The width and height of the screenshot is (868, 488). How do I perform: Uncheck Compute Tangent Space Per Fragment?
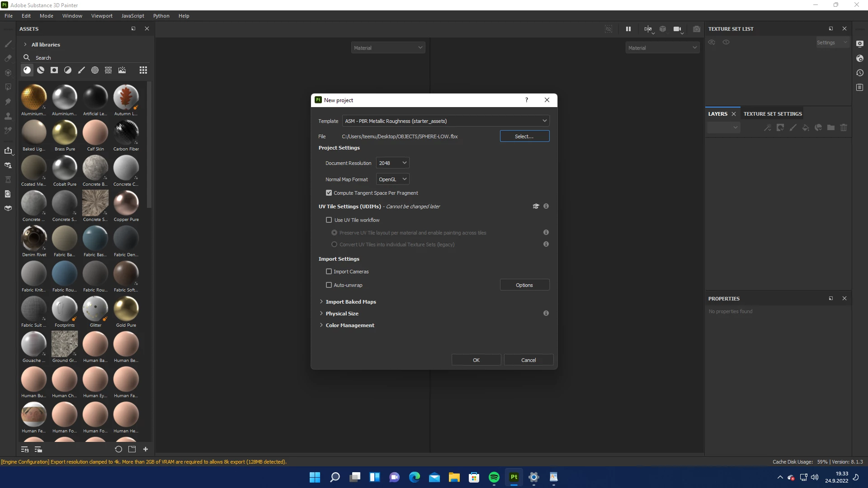click(x=329, y=193)
